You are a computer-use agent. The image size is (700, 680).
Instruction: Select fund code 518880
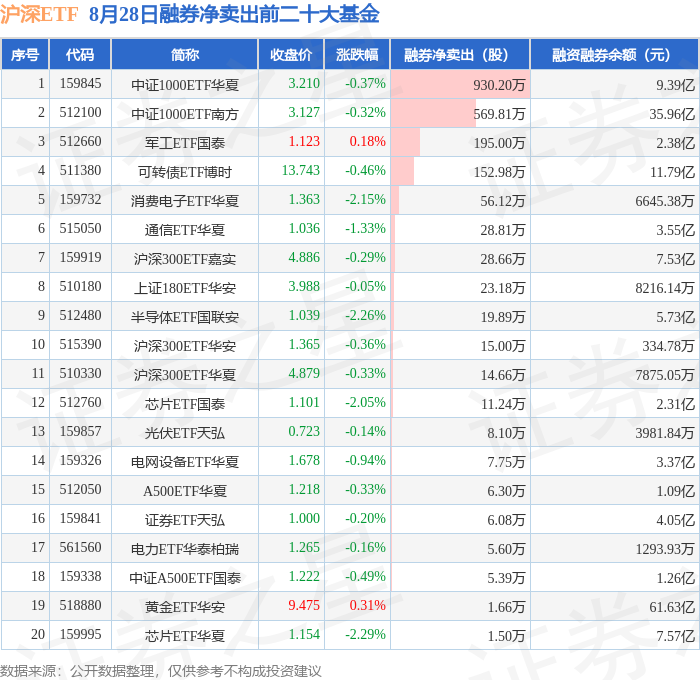click(x=80, y=605)
